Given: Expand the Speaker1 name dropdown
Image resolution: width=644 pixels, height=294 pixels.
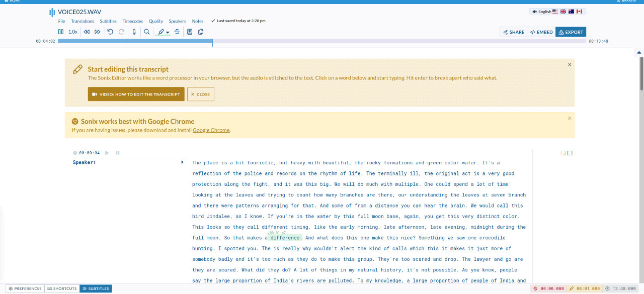Looking at the screenshot, I should click(182, 162).
